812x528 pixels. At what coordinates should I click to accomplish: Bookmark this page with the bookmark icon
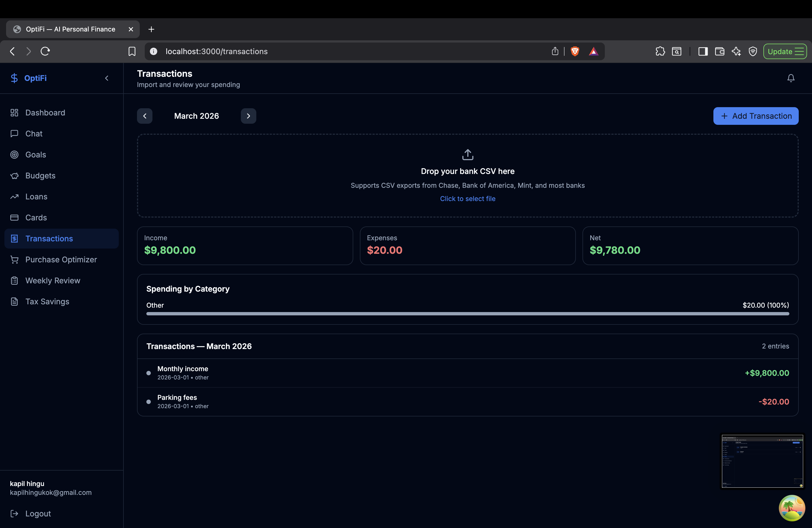click(x=132, y=51)
